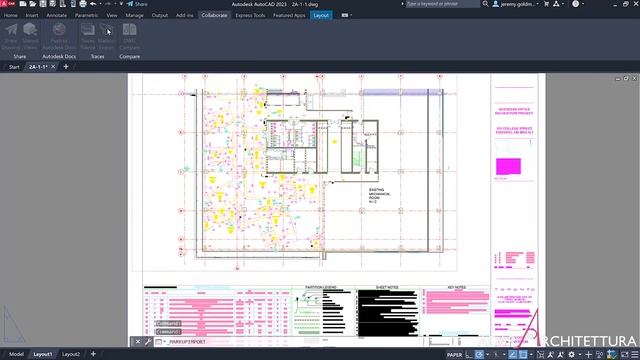
Task: Click the New drawing icon in quick access
Action: 23,4
